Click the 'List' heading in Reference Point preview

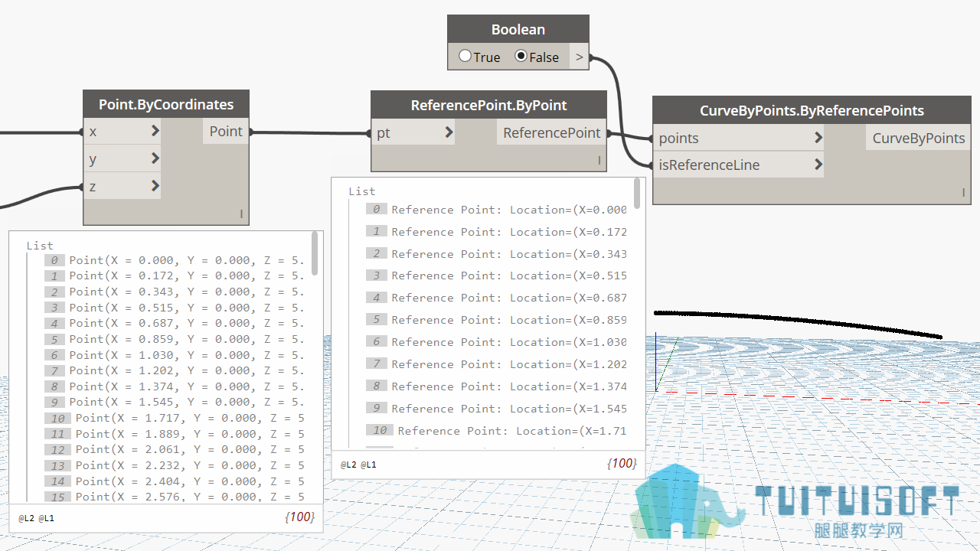point(362,191)
